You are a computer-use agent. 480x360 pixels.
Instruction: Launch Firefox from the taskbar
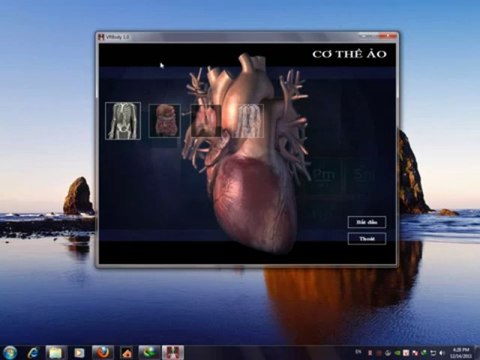[102, 353]
